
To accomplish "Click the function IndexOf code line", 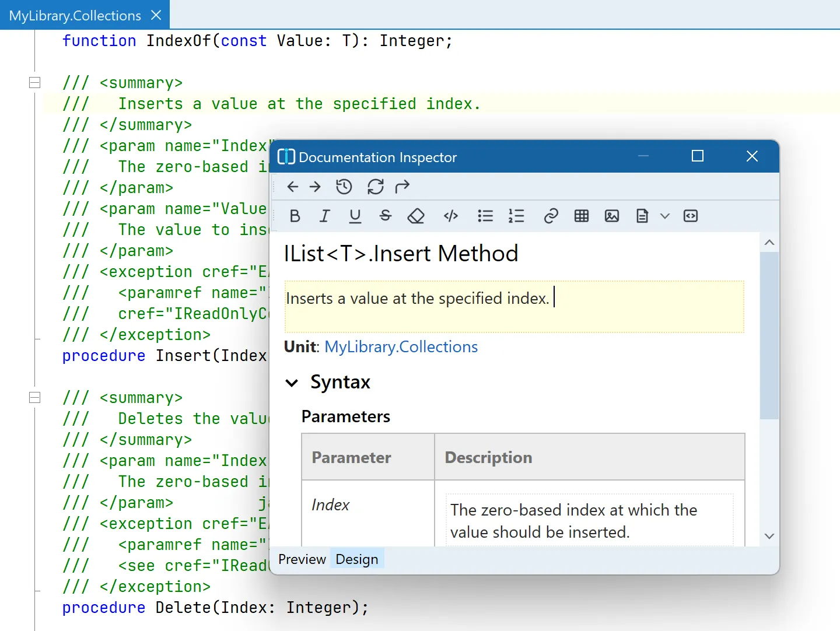I will [257, 41].
